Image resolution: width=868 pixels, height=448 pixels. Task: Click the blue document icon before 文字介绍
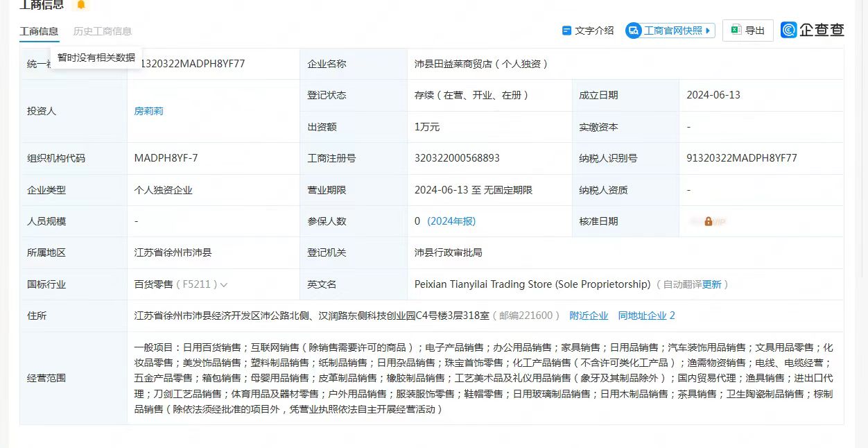coord(566,30)
